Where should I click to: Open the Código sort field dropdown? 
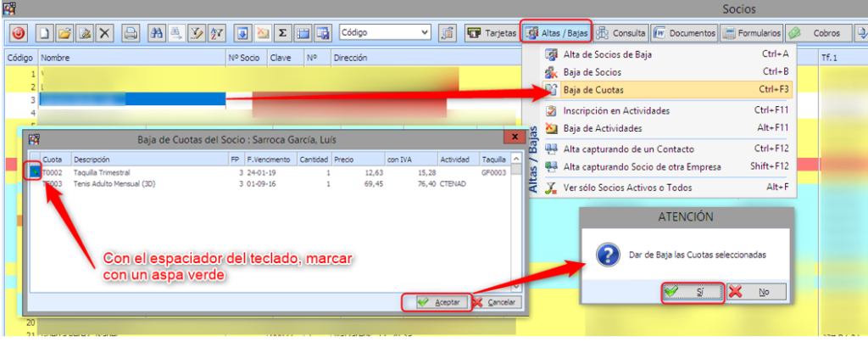425,33
